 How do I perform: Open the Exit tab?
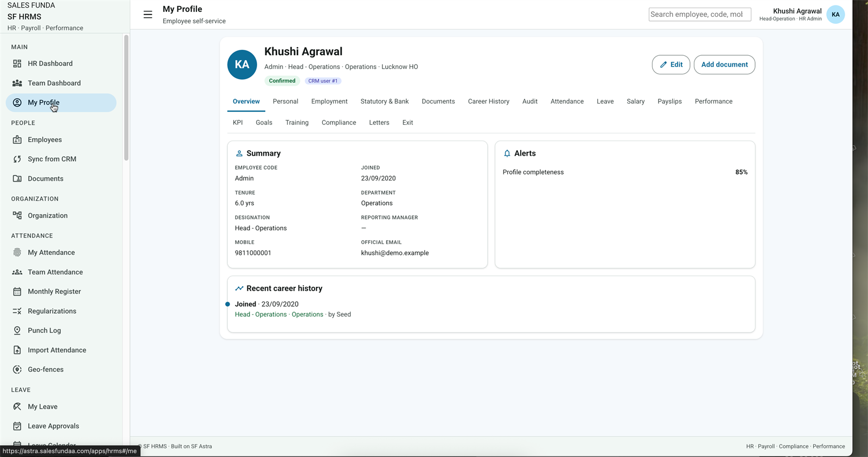407,123
